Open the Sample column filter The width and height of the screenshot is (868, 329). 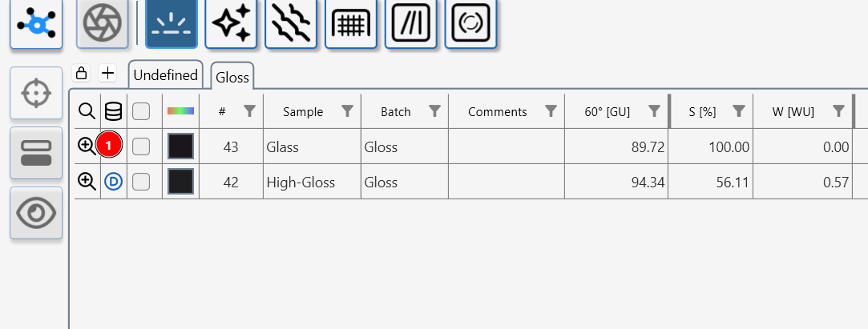348,111
